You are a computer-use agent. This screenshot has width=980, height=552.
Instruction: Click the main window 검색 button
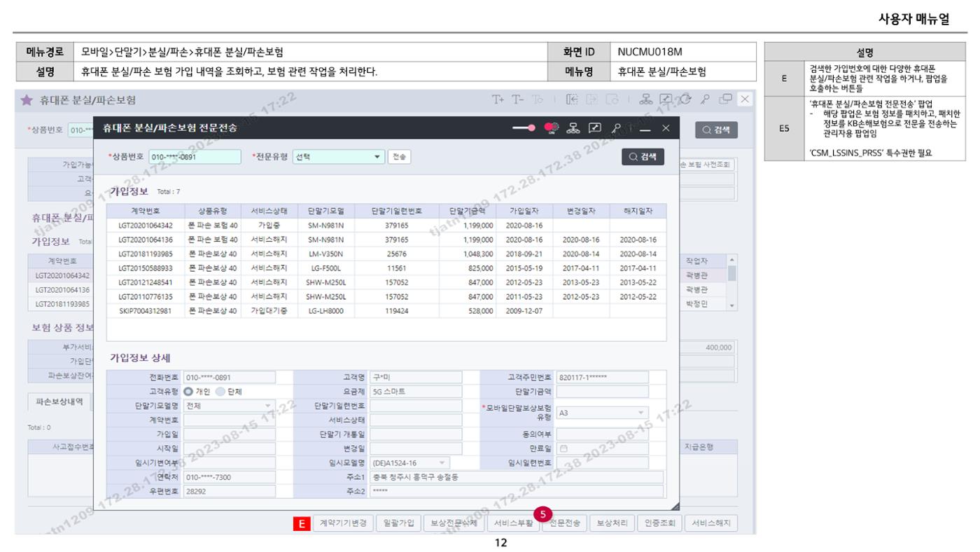click(x=715, y=130)
